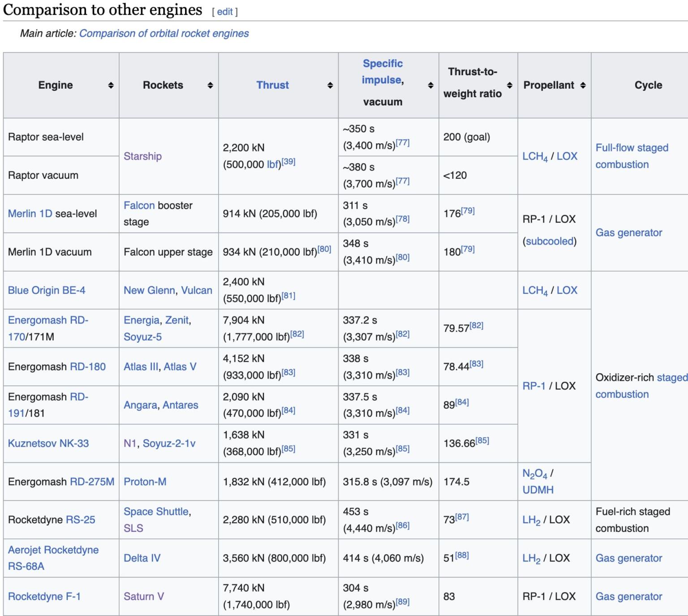Open Comparison of orbital rocket engines article
Image resolution: width=688 pixels, height=616 pixels.
(164, 34)
